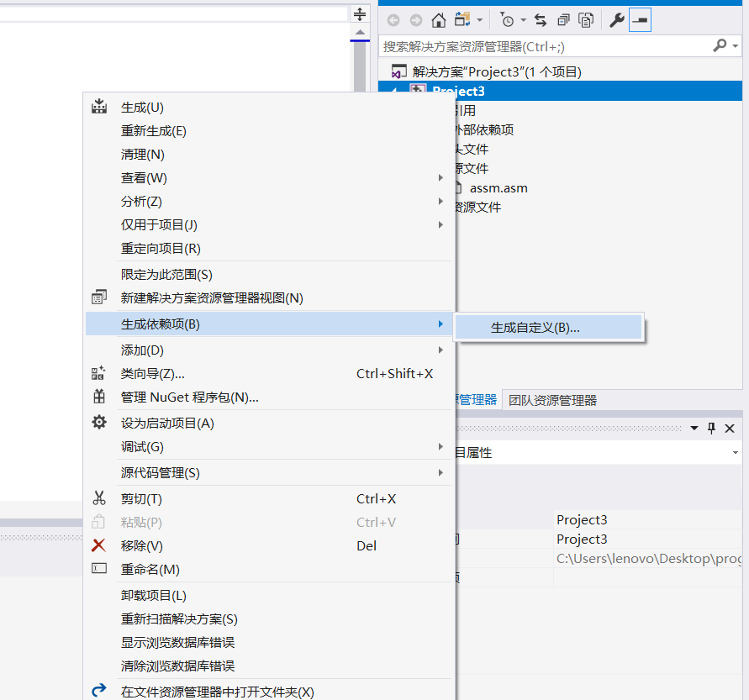The width and height of the screenshot is (749, 700).
Task: Select 重新扫描解决方案(S) menu entry
Action: click(x=269, y=618)
